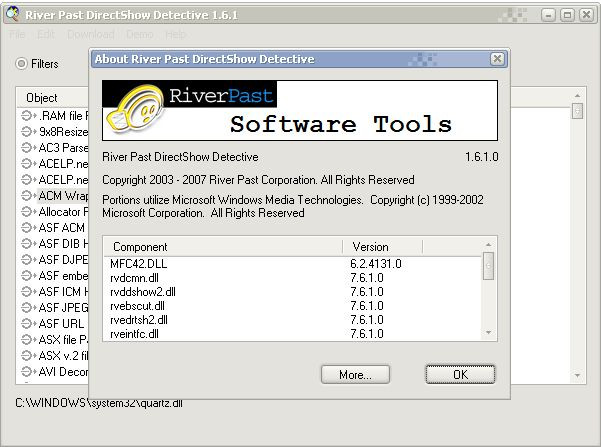The image size is (601, 447).
Task: Click the filter icon beside ASF DJPE
Action: (28, 260)
